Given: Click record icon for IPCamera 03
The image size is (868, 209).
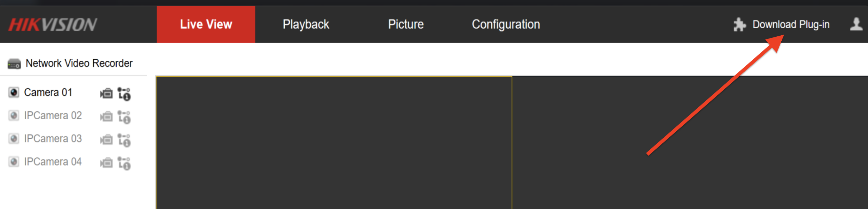Looking at the screenshot, I should coord(106,140).
